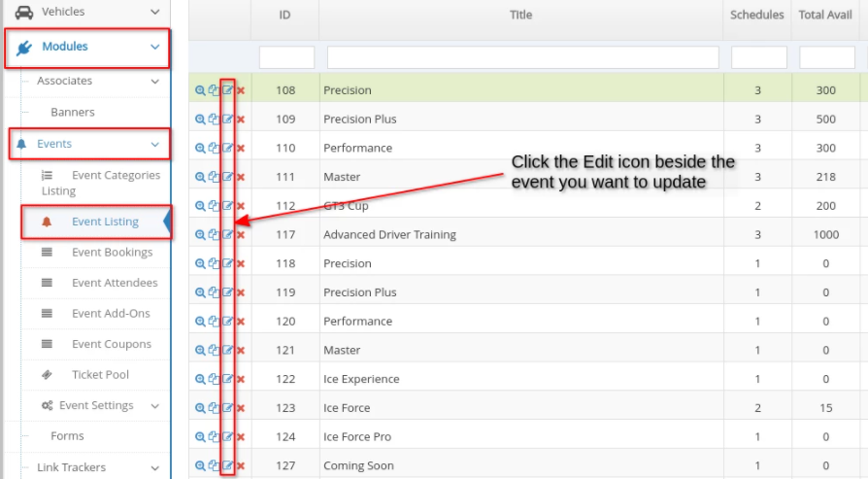Duplicate the Performance event 110
Screen dimensions: 868x479
214,148
